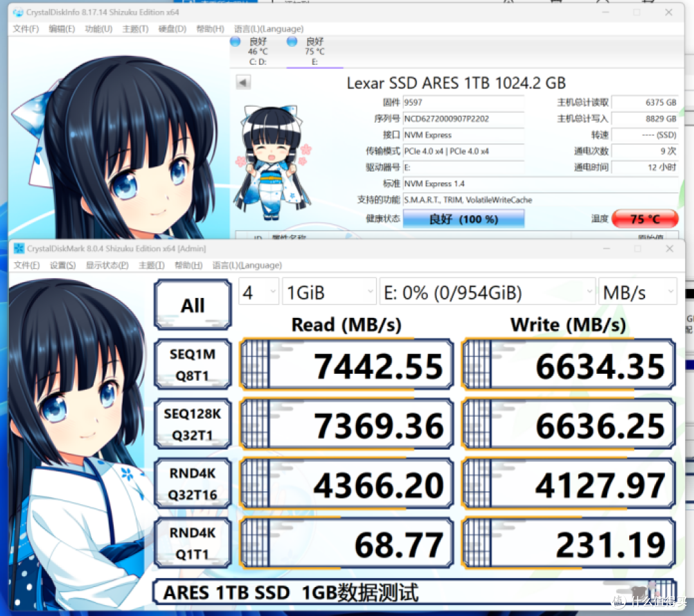Close the CrystalDiskMark window
This screenshot has height=616, width=694.
(x=669, y=249)
